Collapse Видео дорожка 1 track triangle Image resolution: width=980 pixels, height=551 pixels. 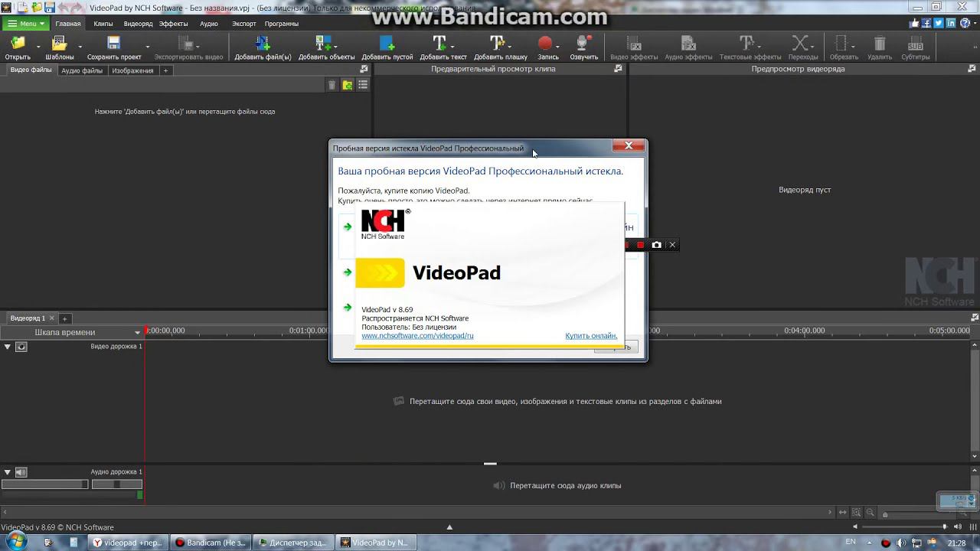click(8, 347)
